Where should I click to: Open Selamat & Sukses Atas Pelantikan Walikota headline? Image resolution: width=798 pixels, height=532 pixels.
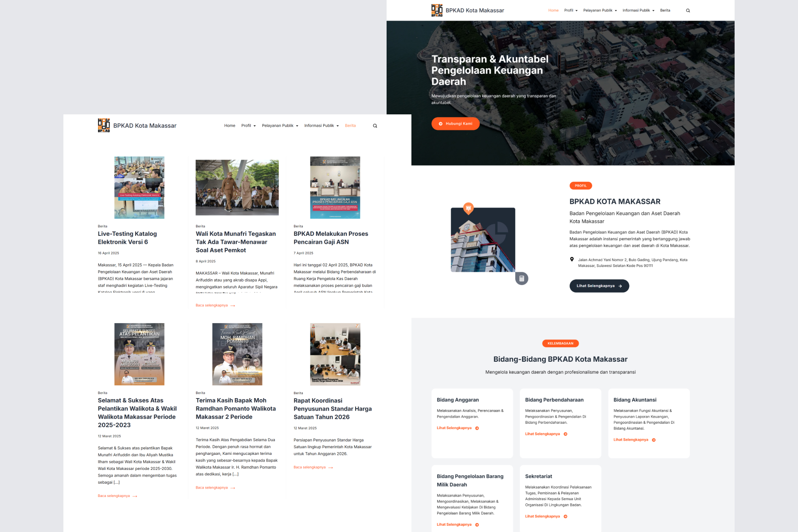[x=137, y=413]
